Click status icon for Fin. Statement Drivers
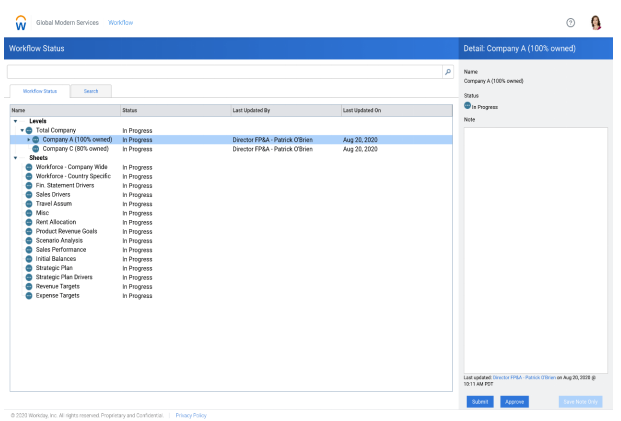Screen dimensions: 621x421 pos(29,185)
